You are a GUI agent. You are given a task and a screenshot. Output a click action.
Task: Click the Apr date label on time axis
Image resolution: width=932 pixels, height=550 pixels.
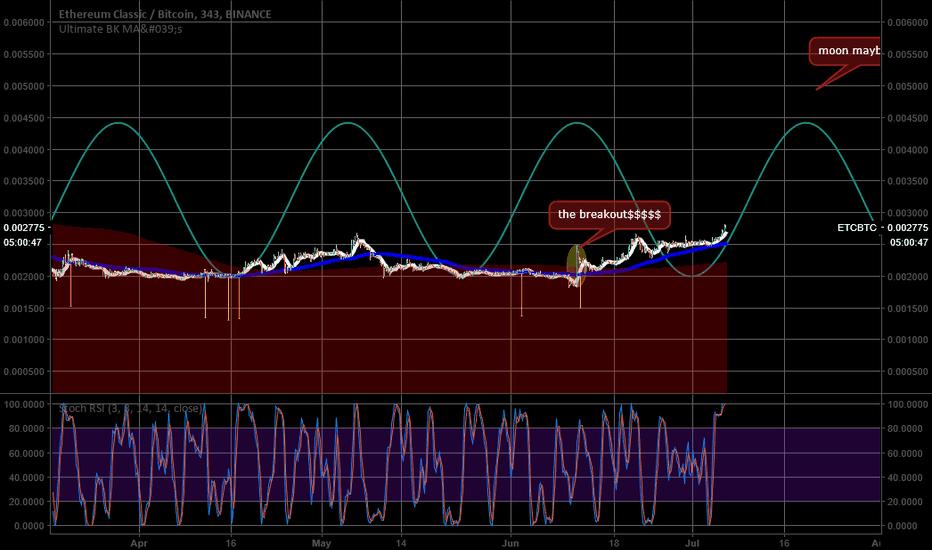(139, 543)
